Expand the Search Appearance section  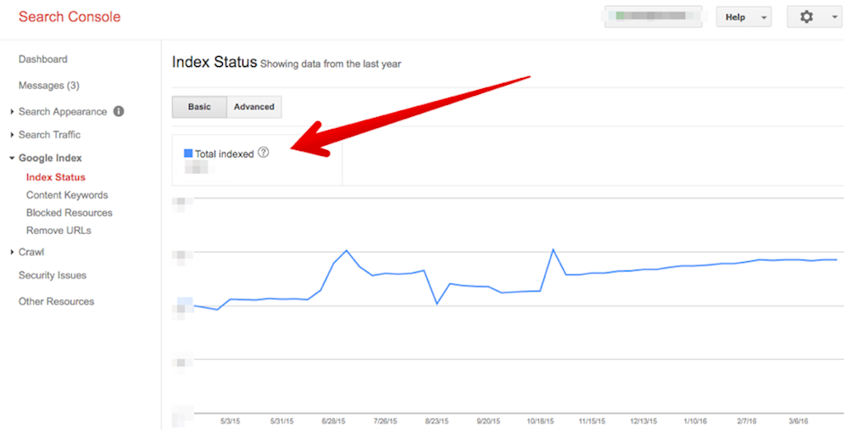[x=62, y=112]
